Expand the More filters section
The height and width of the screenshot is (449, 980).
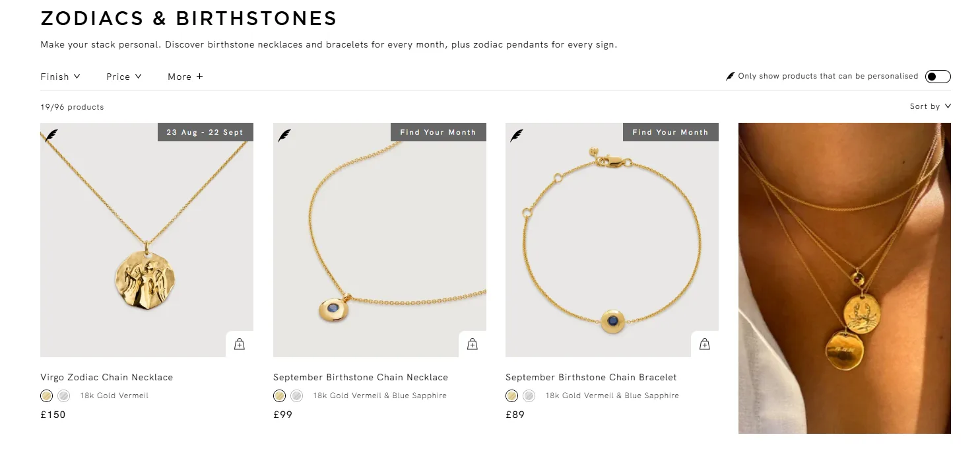[185, 76]
